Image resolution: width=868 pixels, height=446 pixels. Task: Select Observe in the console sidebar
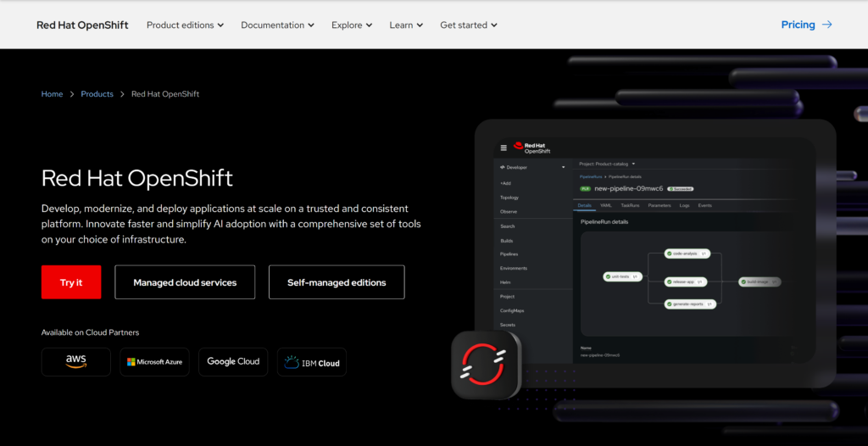pyautogui.click(x=509, y=212)
